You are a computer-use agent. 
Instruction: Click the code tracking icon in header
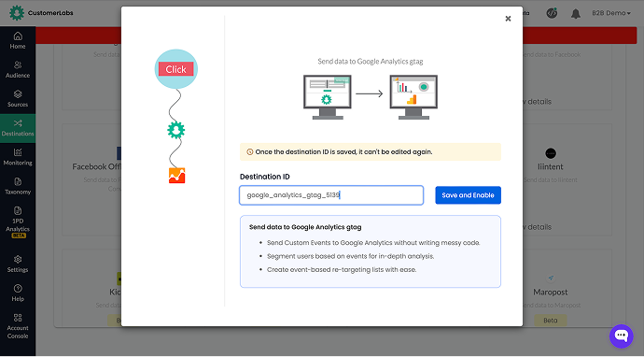click(552, 13)
